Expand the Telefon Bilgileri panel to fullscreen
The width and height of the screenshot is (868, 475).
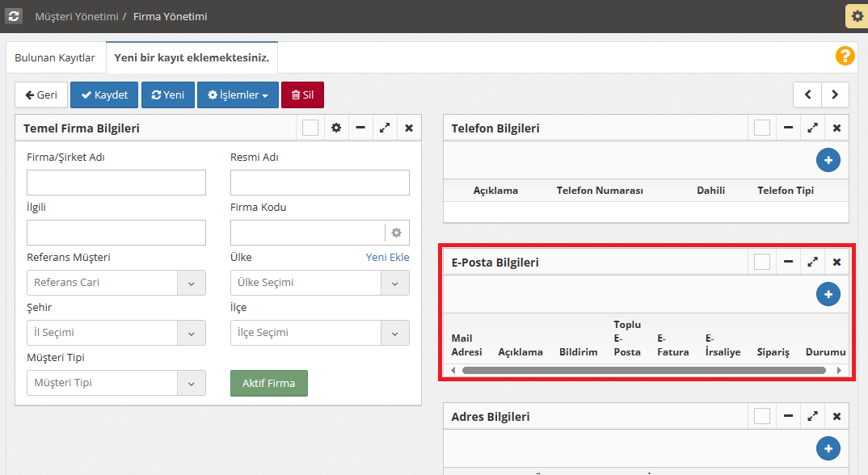coord(812,128)
